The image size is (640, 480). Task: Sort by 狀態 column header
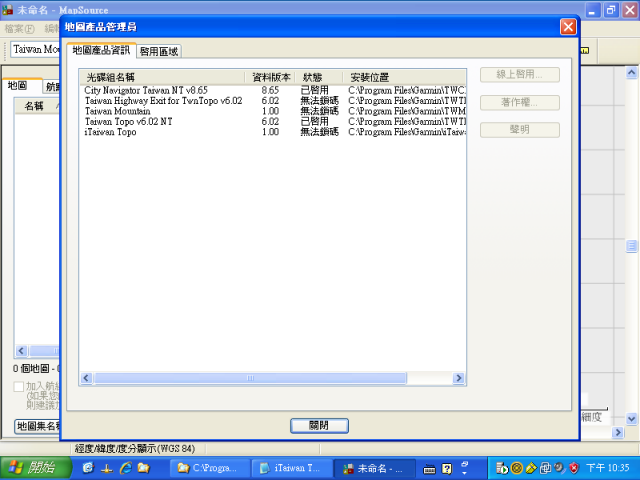[319, 77]
